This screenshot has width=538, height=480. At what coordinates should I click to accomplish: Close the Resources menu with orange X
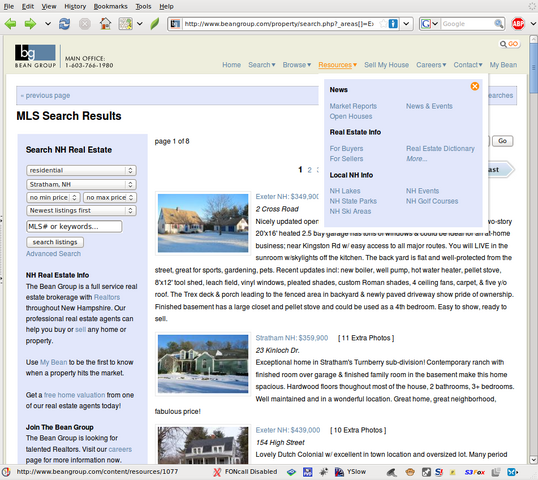point(475,86)
